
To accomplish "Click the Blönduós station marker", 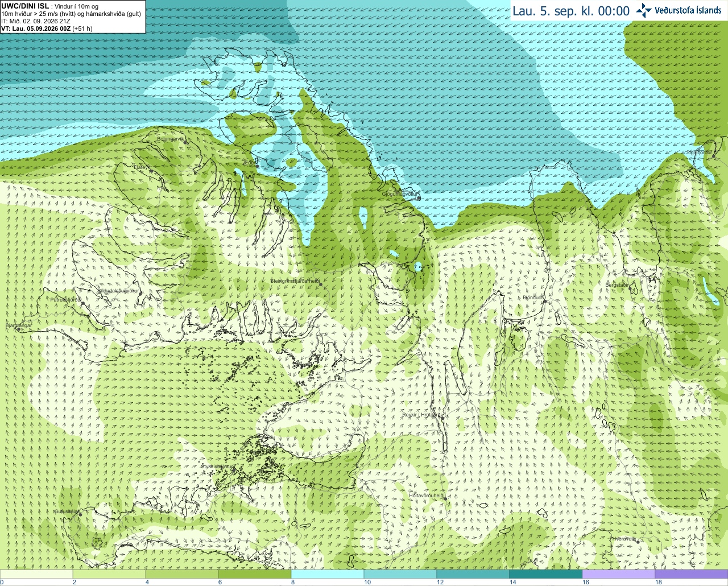I will pyautogui.click(x=544, y=302).
